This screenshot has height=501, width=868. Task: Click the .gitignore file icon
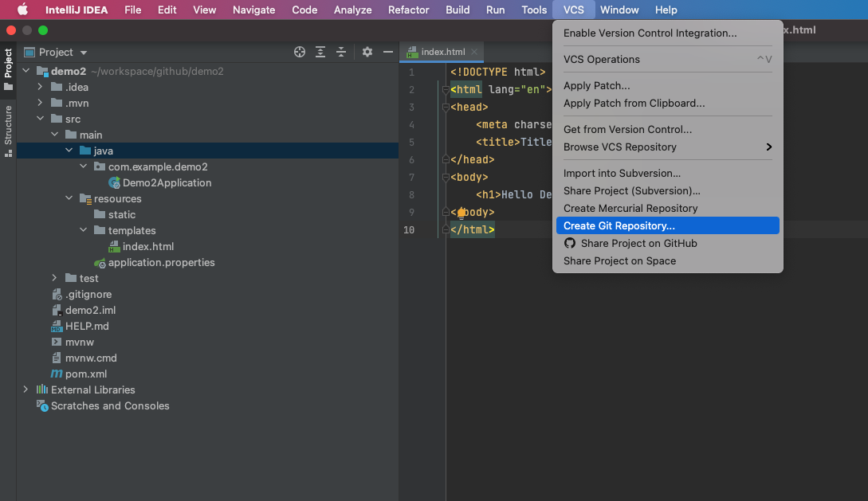(57, 295)
